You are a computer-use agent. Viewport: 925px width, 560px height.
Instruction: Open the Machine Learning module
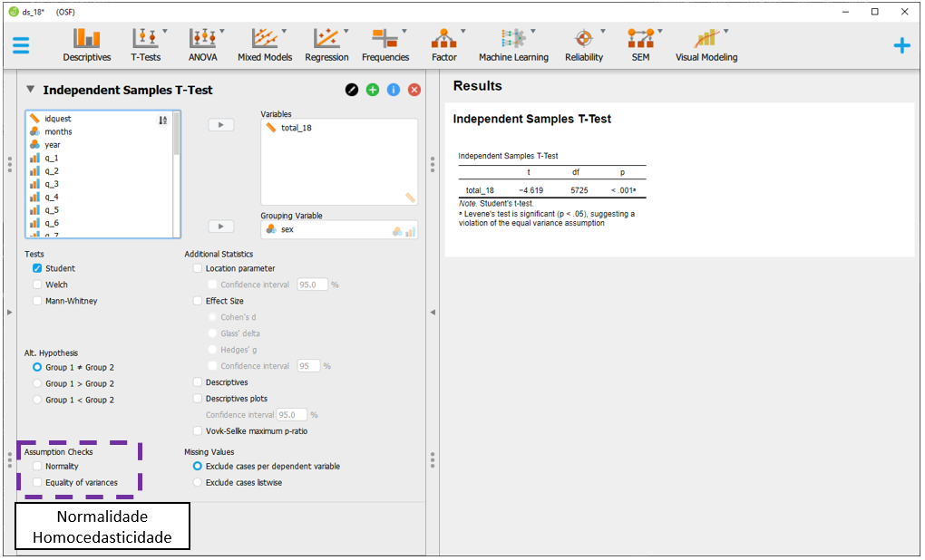click(513, 45)
